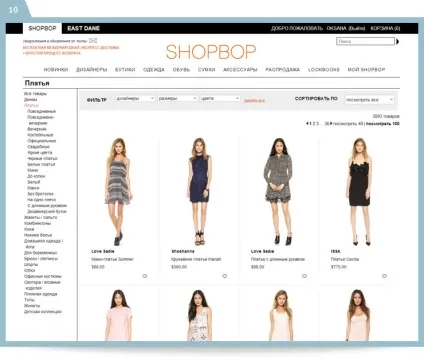Screen dimensions: 424x360
Task: Open the СУМКИ menu
Action: (206, 70)
